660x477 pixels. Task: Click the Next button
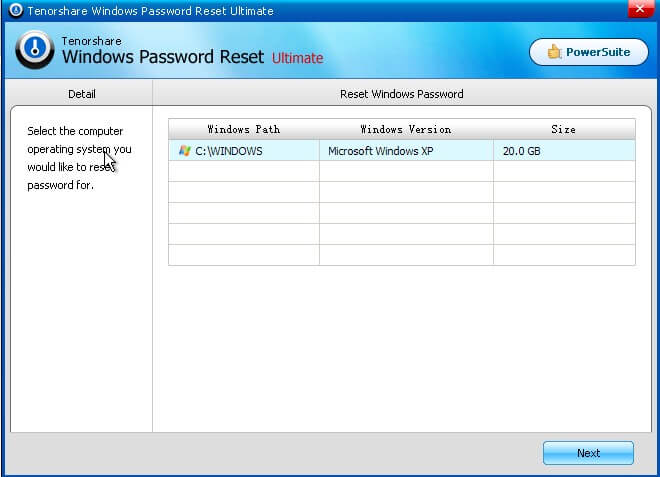[x=588, y=453]
